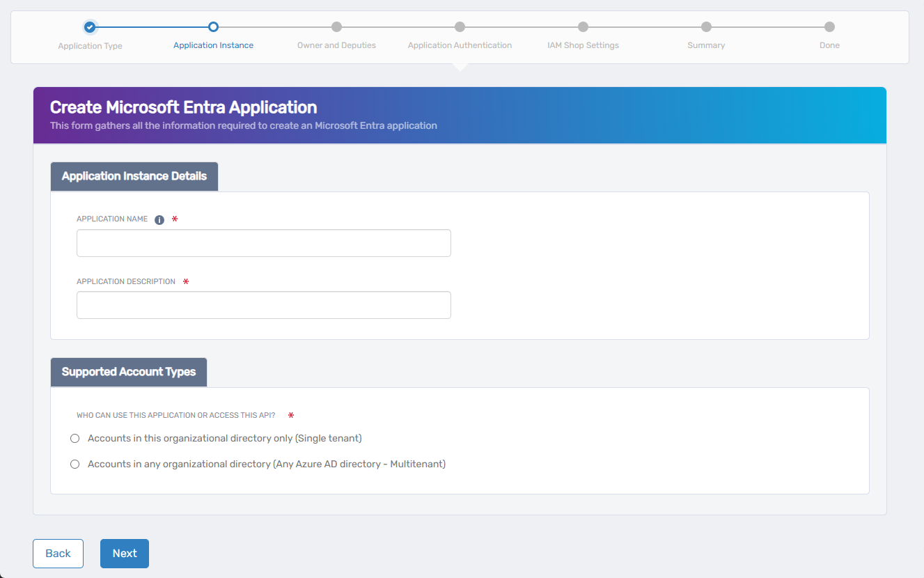Click the Application Type step label
The width and height of the screenshot is (924, 578).
[x=90, y=45]
